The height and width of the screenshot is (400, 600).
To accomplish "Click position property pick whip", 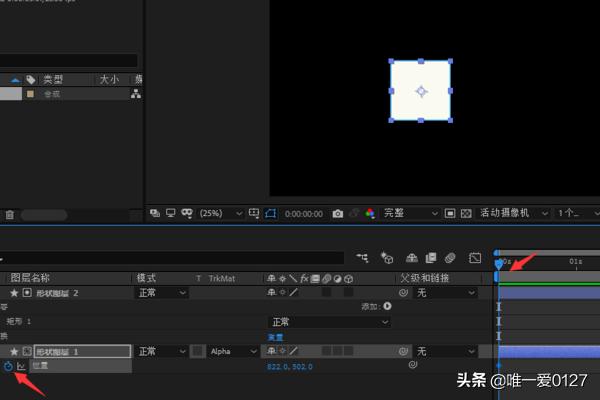I will click(412, 365).
